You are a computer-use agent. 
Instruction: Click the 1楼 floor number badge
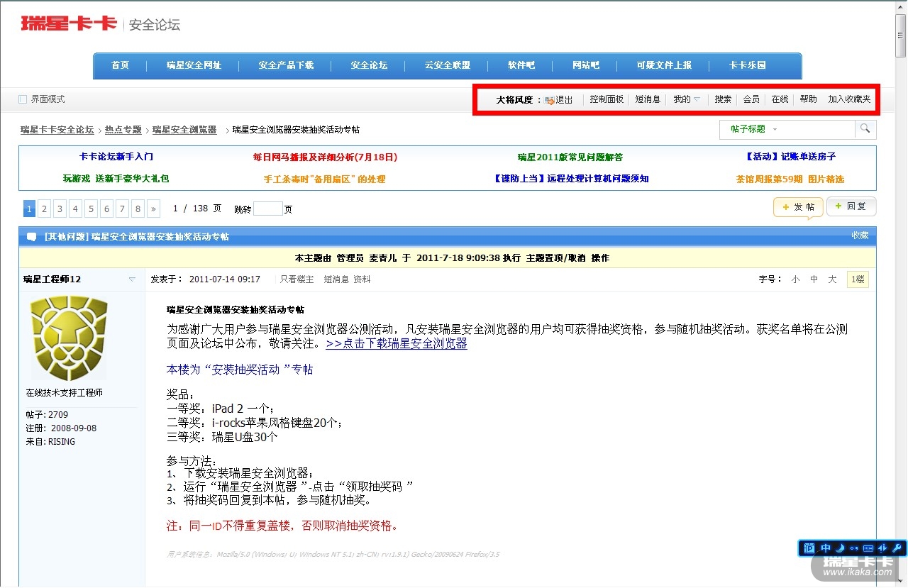pyautogui.click(x=858, y=279)
